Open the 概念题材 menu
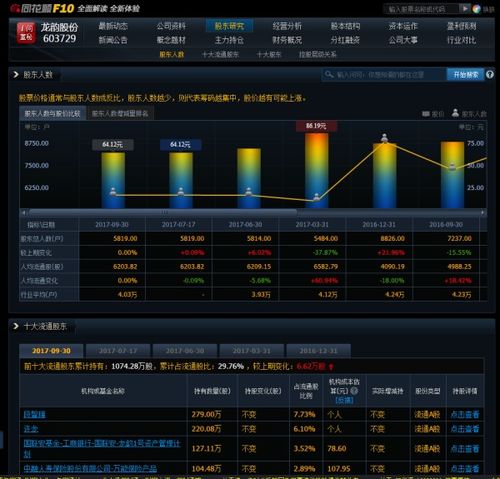The image size is (500, 479). click(171, 40)
